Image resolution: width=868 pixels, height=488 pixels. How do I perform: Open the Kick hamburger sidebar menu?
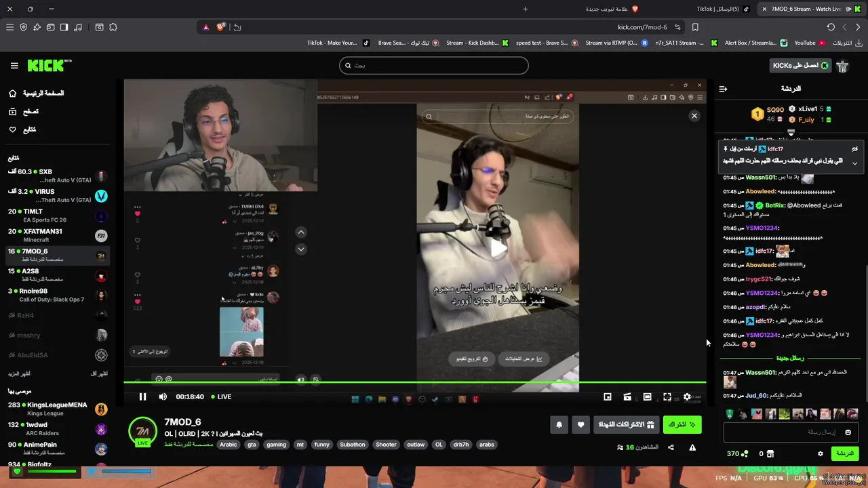(14, 66)
